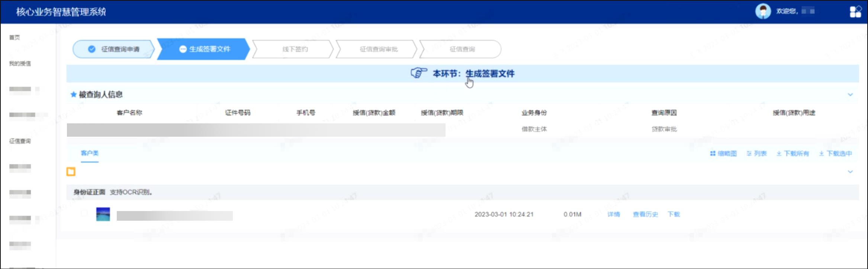
Task: Click the 身份证正面 section label
Action: [89, 192]
